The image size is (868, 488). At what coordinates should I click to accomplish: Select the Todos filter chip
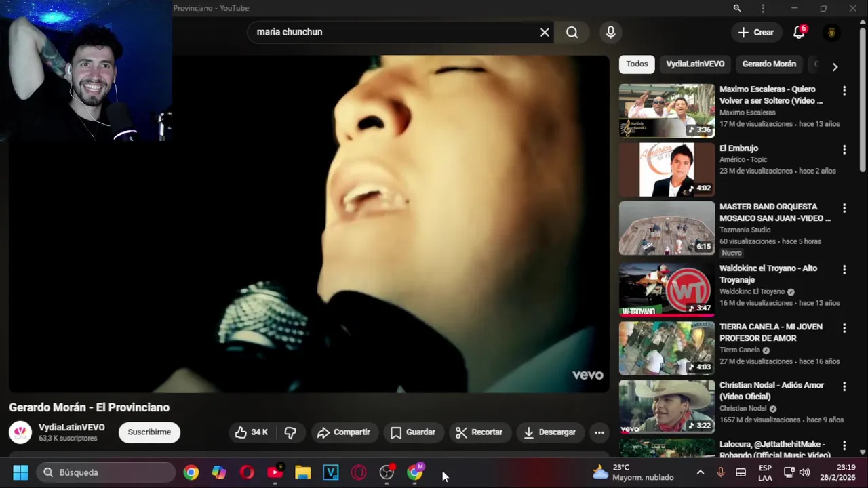pyautogui.click(x=637, y=64)
